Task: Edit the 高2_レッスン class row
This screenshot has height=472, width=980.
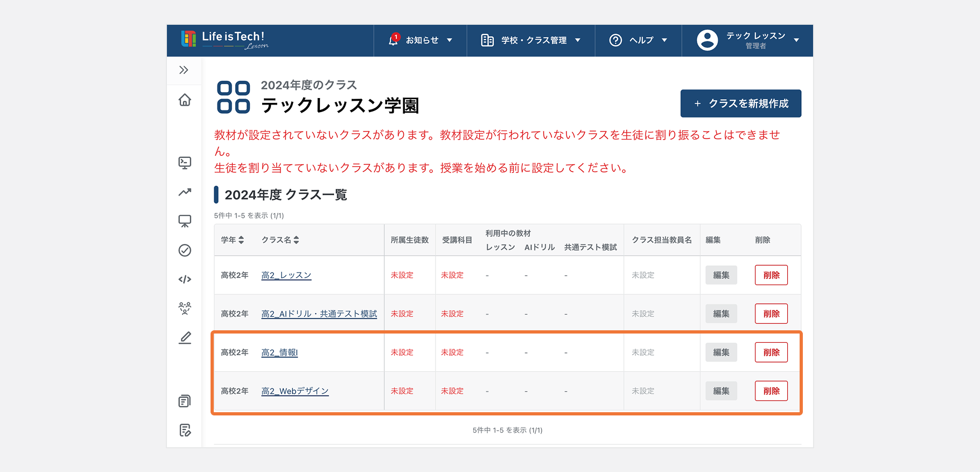Action: [x=721, y=275]
